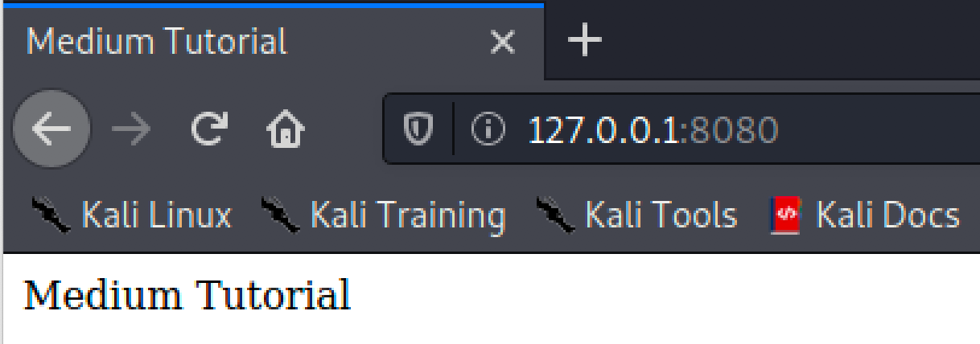
Task: Open the tracking protection shield panel
Action: (x=418, y=129)
